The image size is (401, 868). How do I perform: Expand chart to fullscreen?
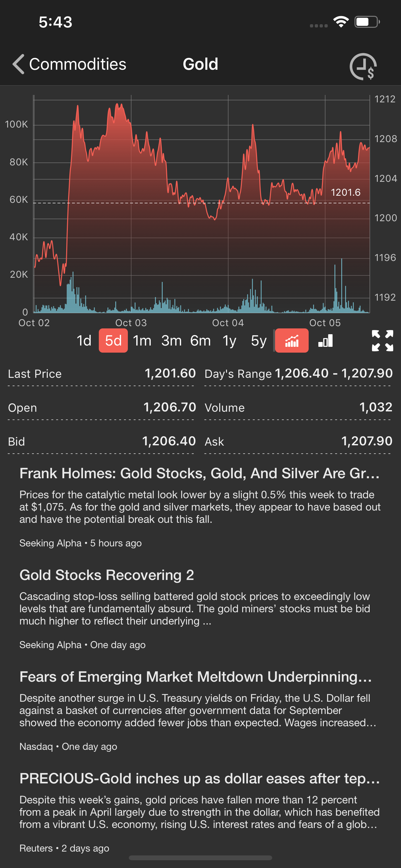(382, 341)
